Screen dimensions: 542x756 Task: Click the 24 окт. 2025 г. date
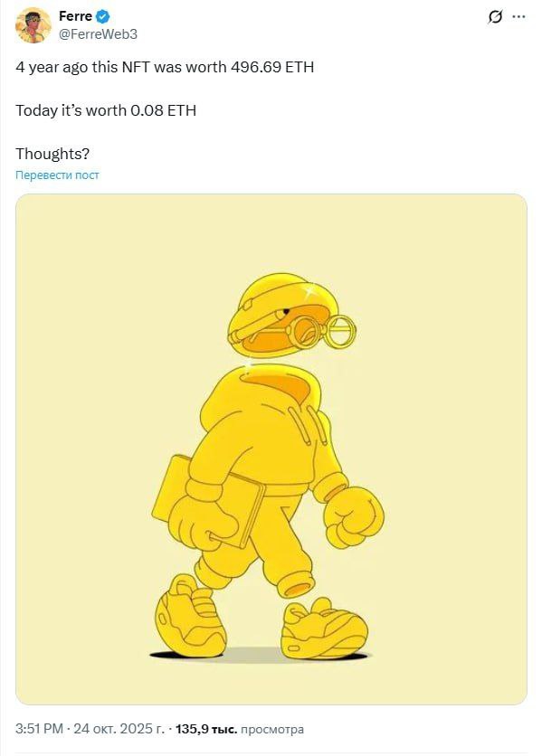(x=119, y=729)
